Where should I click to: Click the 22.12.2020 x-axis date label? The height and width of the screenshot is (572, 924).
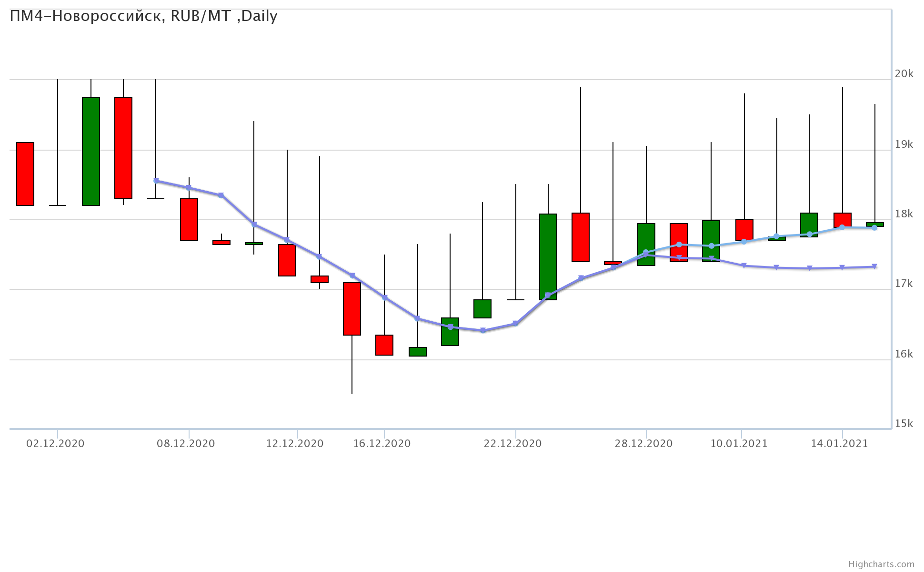tap(512, 444)
